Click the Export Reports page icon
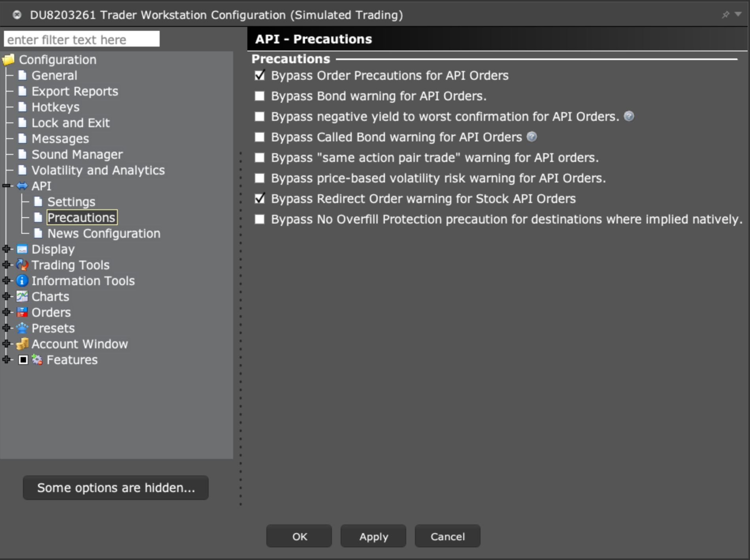 (23, 91)
